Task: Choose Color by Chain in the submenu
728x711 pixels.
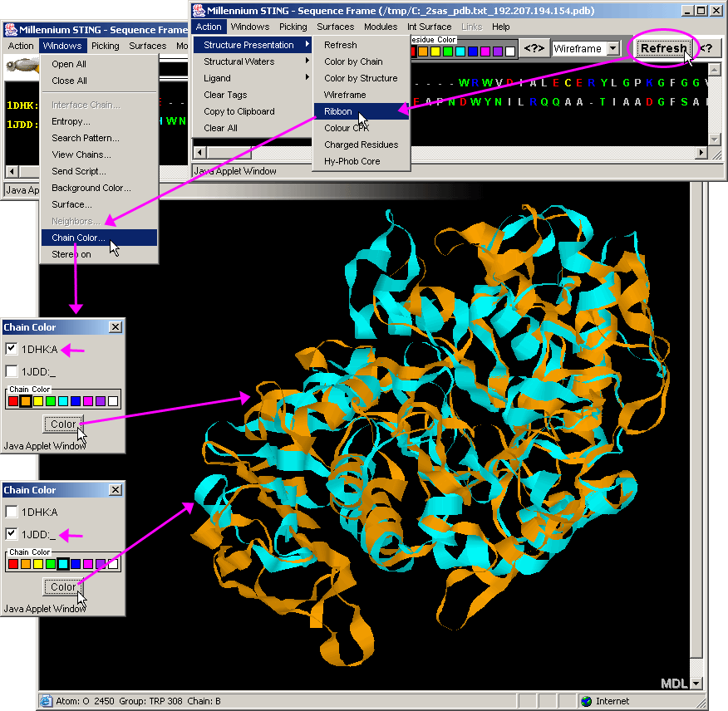Action: tap(362, 61)
